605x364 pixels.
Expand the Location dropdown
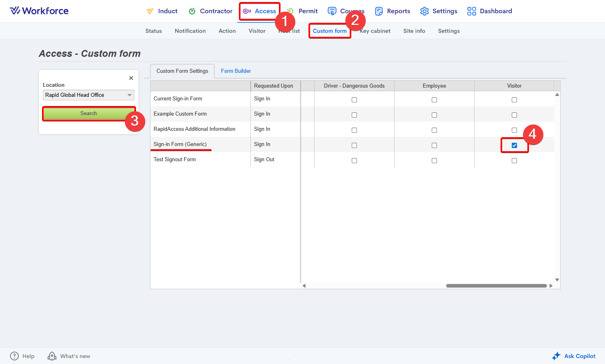click(129, 95)
